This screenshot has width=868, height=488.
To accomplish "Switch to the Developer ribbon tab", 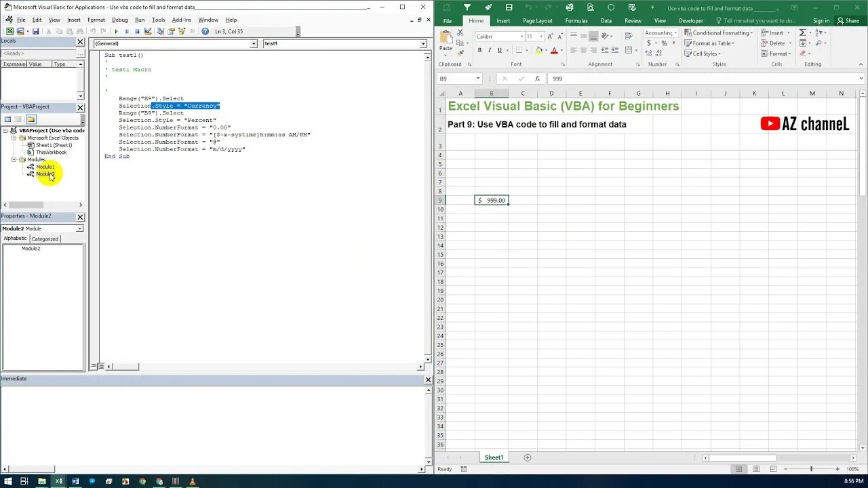I will [691, 20].
